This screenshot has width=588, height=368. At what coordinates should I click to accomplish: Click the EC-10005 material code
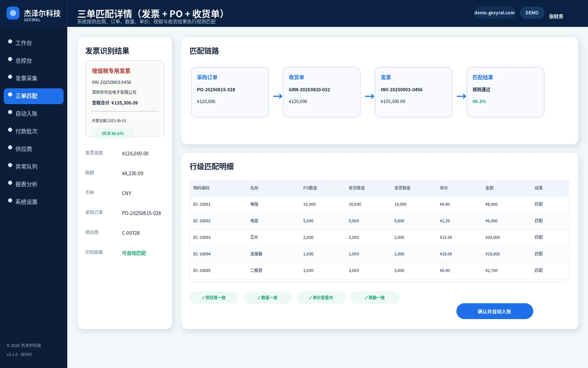pos(202,271)
